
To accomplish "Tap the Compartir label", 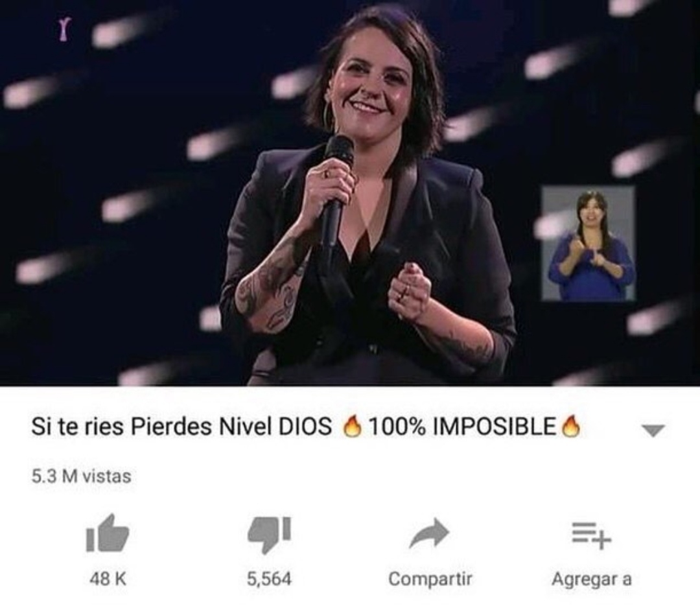I will click(x=430, y=579).
